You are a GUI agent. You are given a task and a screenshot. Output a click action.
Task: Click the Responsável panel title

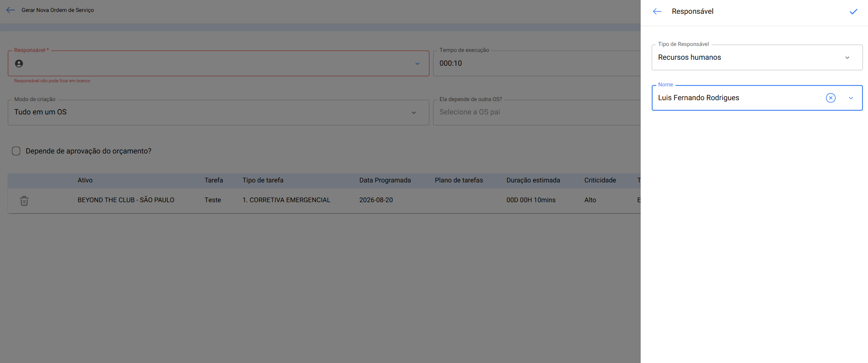coord(693,11)
